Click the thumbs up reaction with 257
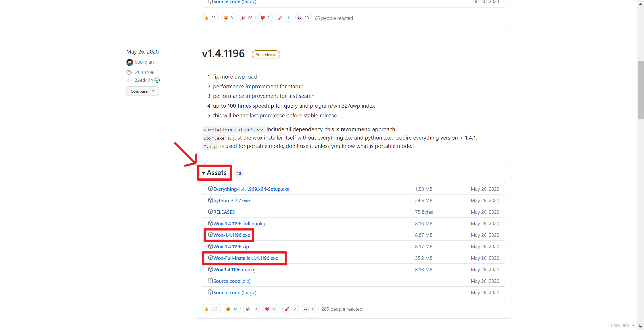Image resolution: width=644 pixels, height=330 pixels. click(x=211, y=309)
